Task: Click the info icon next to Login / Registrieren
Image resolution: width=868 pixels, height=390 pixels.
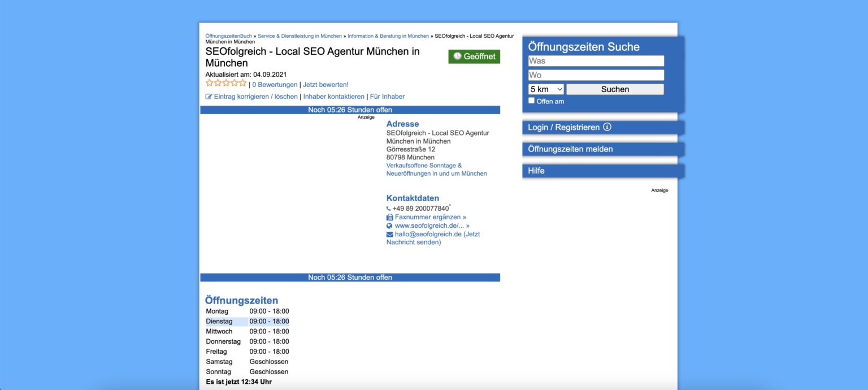Action: [x=607, y=127]
